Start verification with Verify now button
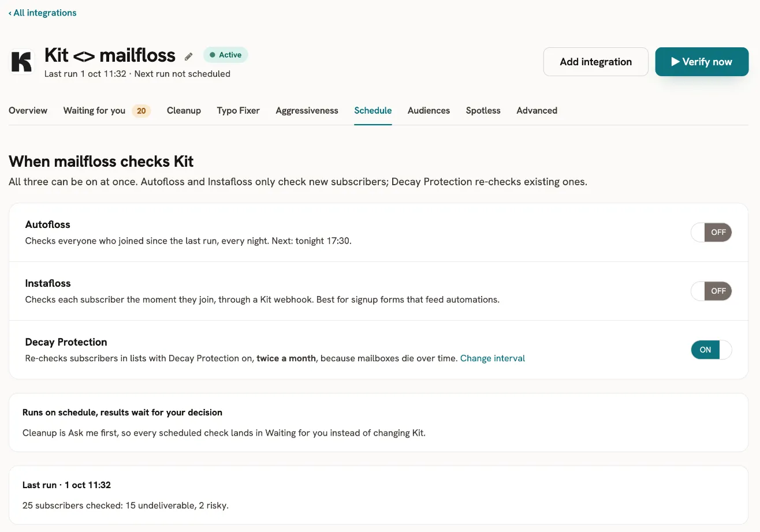 click(702, 62)
